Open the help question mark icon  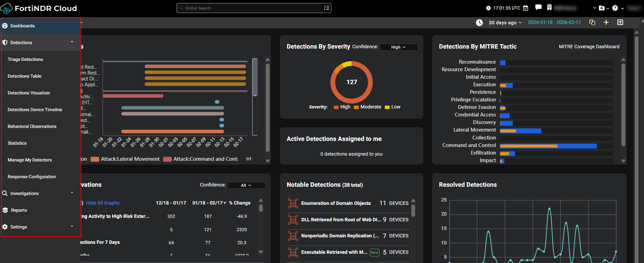click(x=615, y=8)
